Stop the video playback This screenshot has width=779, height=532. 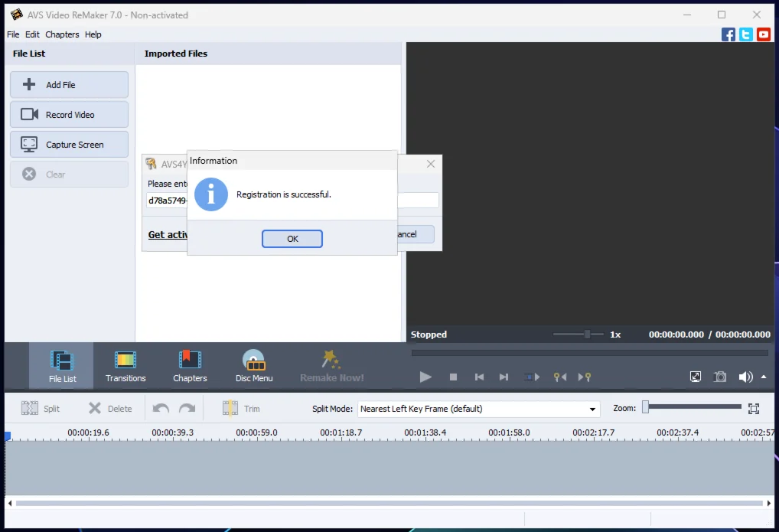(453, 377)
